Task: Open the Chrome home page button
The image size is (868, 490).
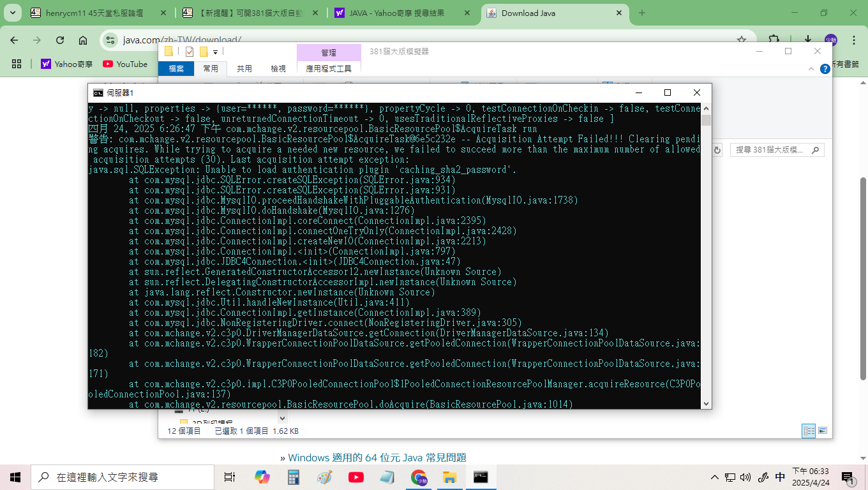Action: click(83, 40)
